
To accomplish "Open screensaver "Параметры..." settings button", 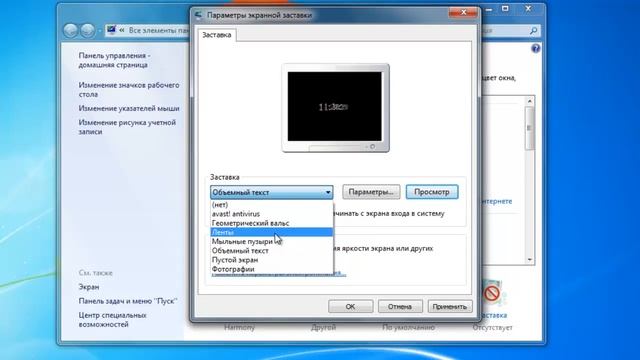I will pos(371,192).
